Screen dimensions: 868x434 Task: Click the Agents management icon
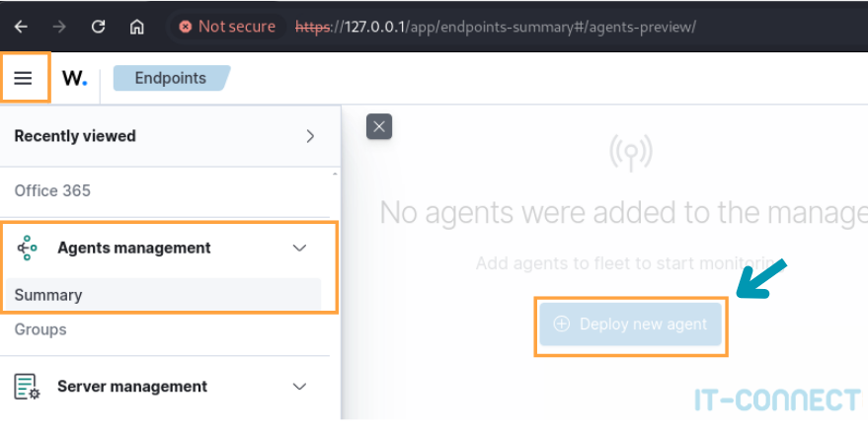point(28,248)
